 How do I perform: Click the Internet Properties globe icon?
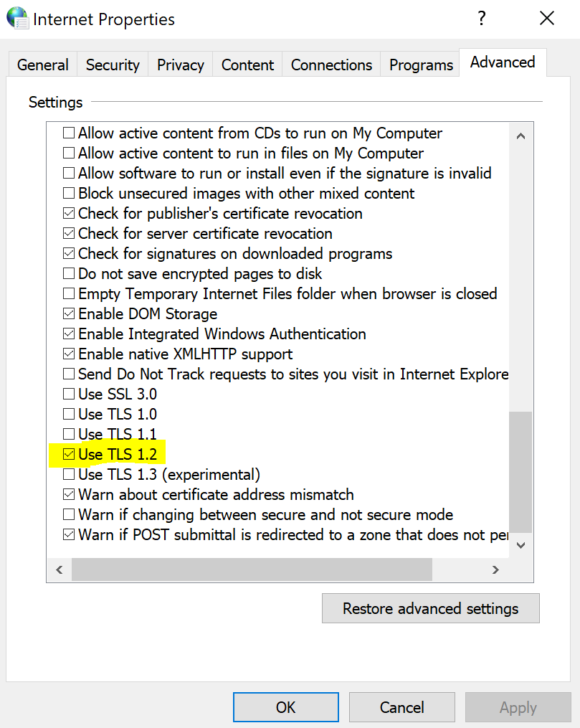[17, 18]
